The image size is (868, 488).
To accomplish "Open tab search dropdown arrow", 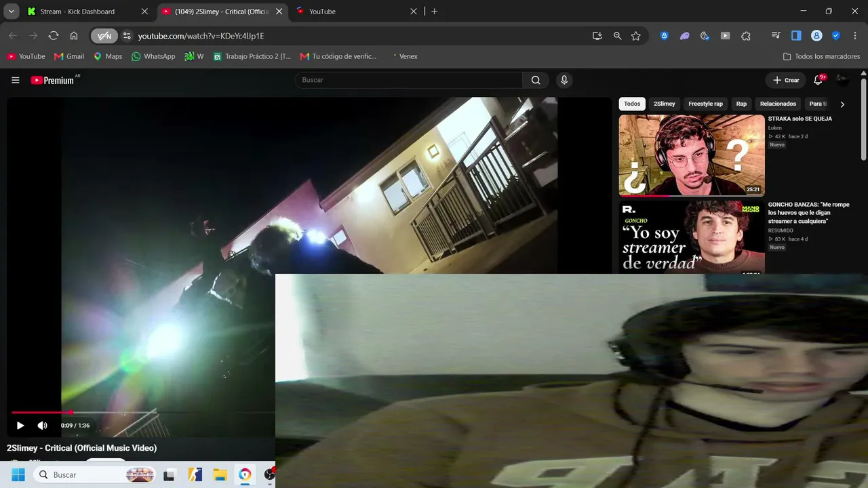I will click(12, 12).
